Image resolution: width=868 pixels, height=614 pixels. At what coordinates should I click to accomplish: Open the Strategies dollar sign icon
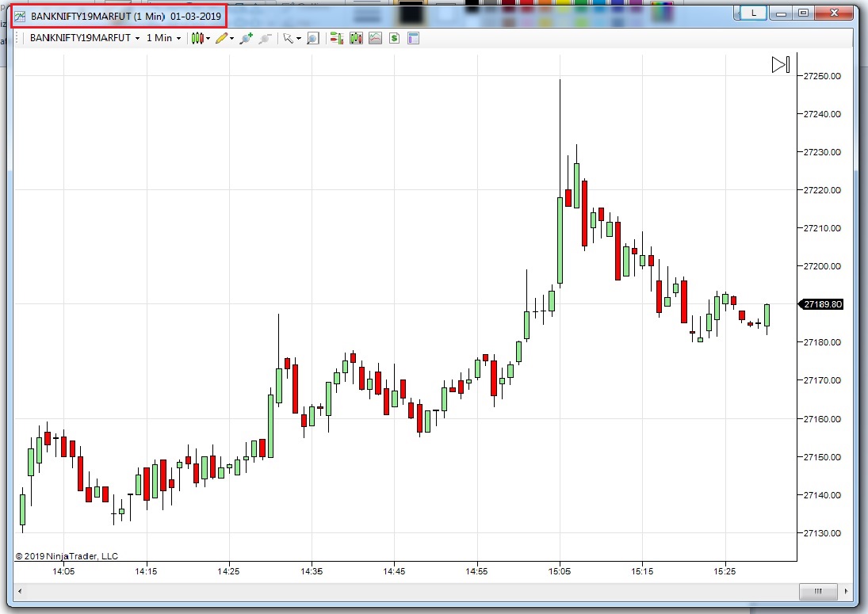[394, 38]
